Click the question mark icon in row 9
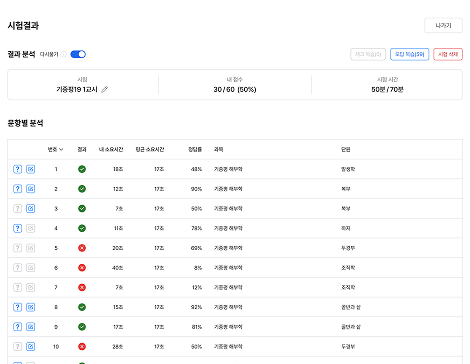Image resolution: width=470 pixels, height=364 pixels. click(17, 327)
